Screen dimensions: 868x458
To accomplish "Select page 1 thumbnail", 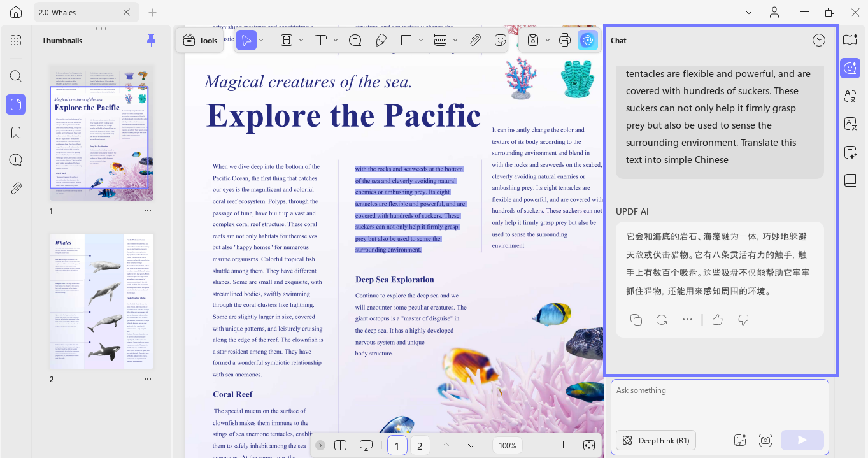I will 102,132.
